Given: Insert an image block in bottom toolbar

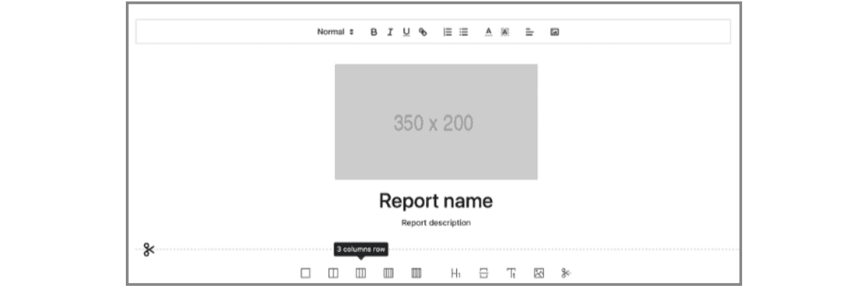Looking at the screenshot, I should (538, 273).
